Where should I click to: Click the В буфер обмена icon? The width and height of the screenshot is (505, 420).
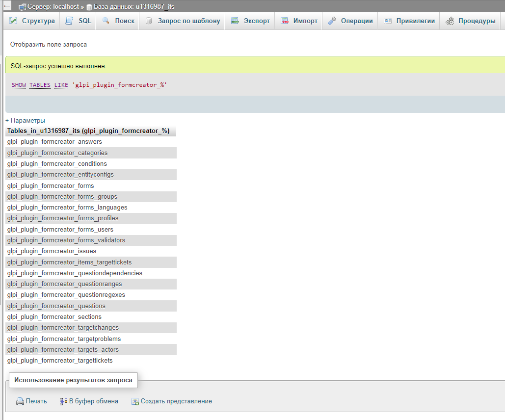[x=62, y=401]
